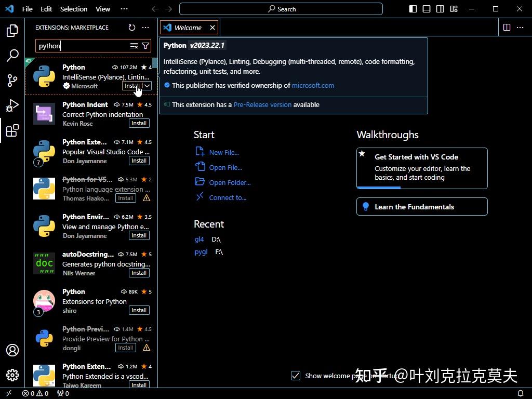532x399 pixels.
Task: Click the python text in the extensions search box
Action: tap(48, 46)
